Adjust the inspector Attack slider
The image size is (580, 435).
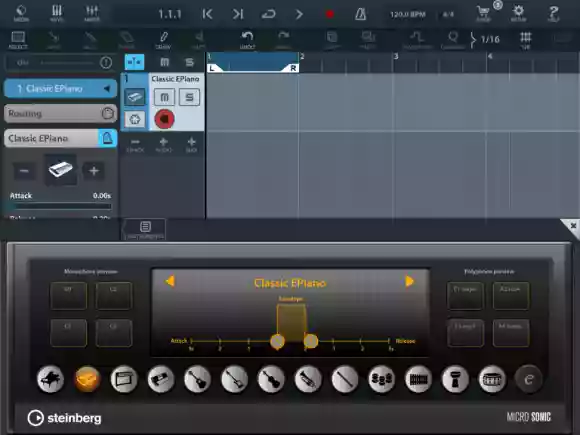coord(60,206)
